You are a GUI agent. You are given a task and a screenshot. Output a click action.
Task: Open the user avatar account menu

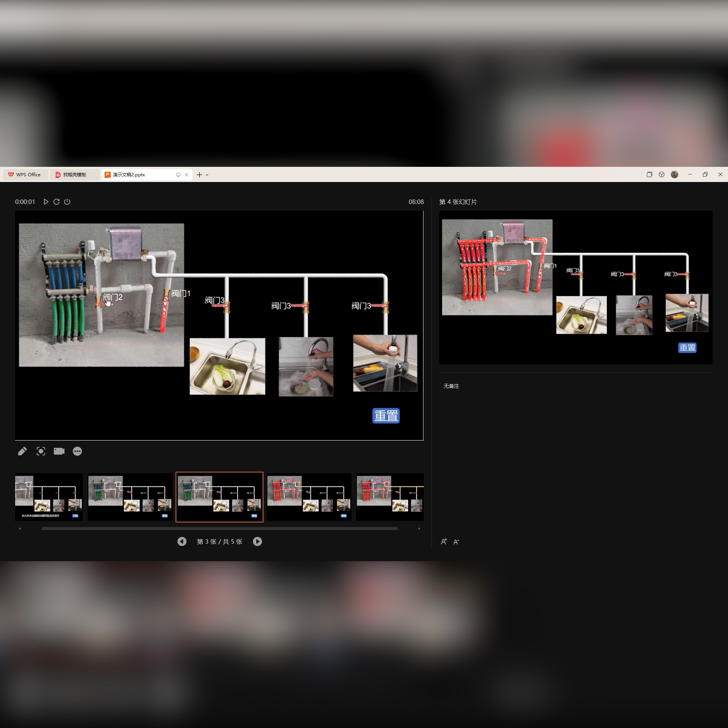(675, 174)
